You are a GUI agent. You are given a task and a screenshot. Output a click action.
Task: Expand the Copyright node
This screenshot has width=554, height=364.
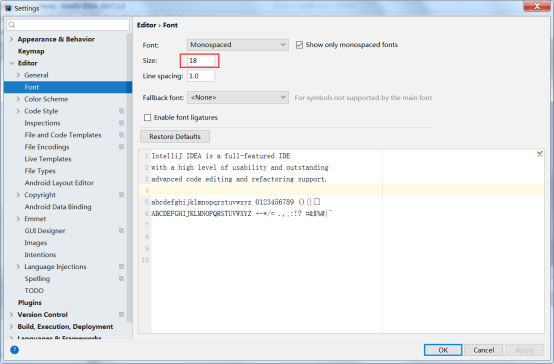click(x=18, y=195)
